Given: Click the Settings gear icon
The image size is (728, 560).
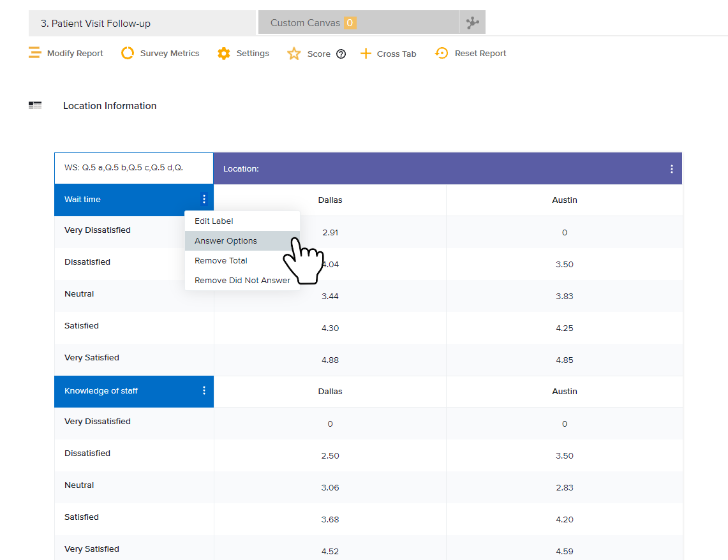Looking at the screenshot, I should click(x=223, y=54).
